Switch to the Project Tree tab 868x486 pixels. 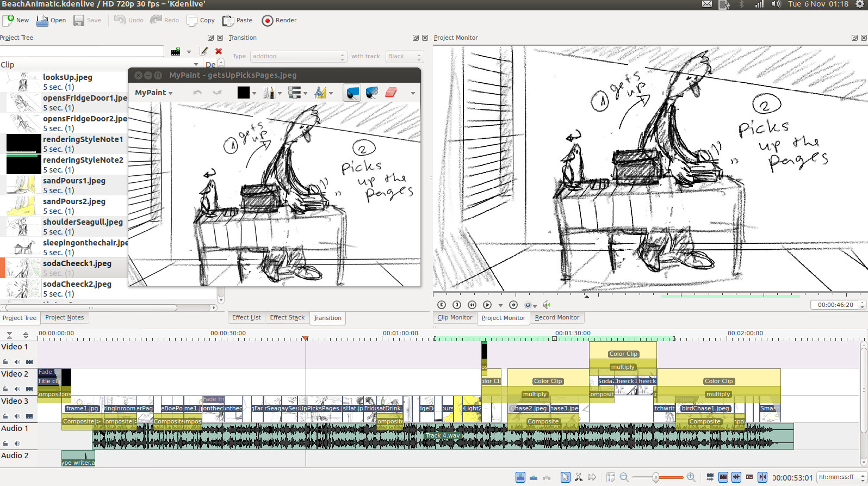pyautogui.click(x=20, y=318)
